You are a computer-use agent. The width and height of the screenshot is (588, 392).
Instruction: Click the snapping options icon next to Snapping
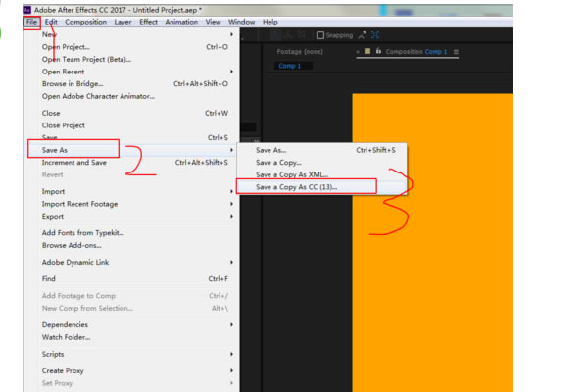[x=362, y=35]
